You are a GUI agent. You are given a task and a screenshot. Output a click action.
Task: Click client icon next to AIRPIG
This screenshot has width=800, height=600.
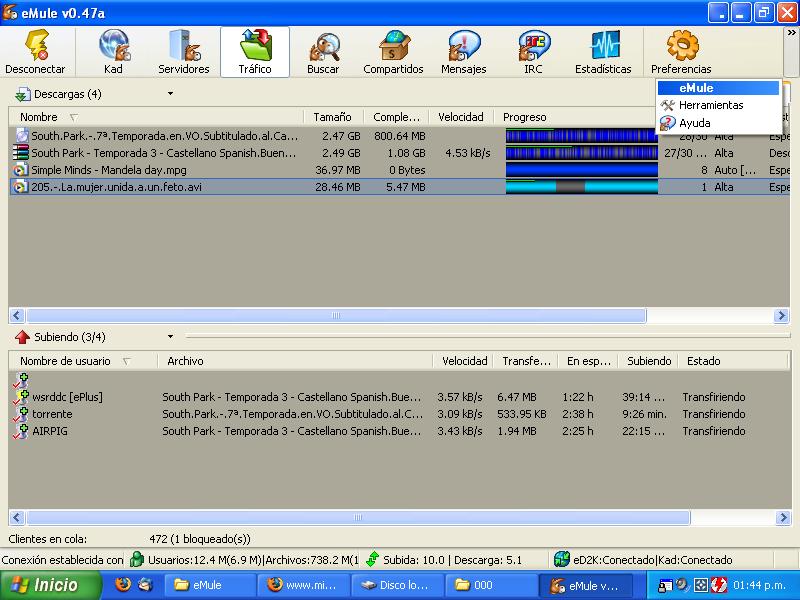pyautogui.click(x=20, y=431)
